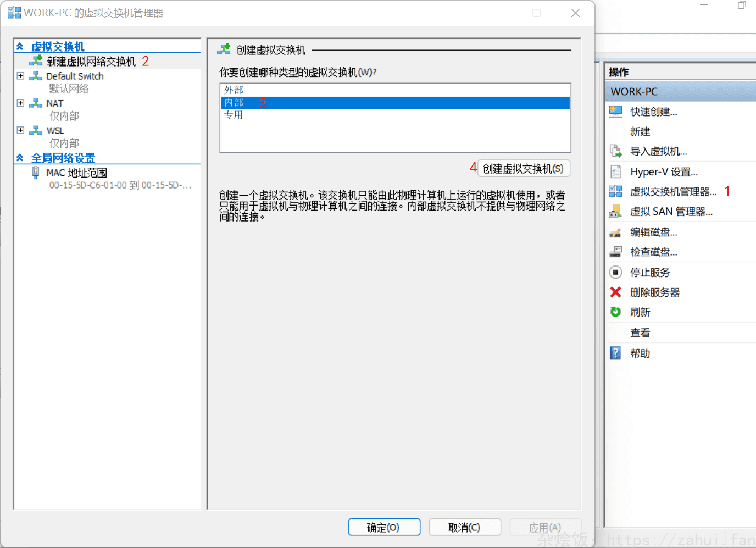756x548 pixels.
Task: Click the green 刷新 refresh icon
Action: [615, 312]
